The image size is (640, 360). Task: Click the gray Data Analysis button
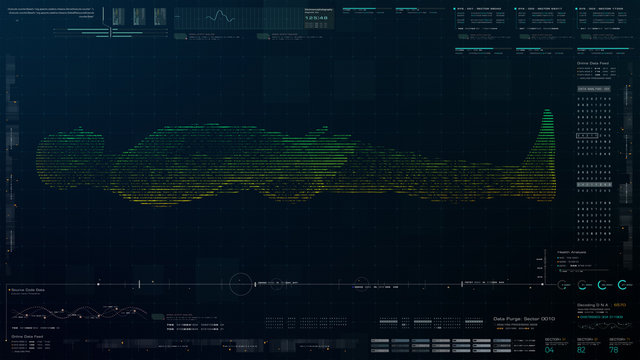[593, 89]
